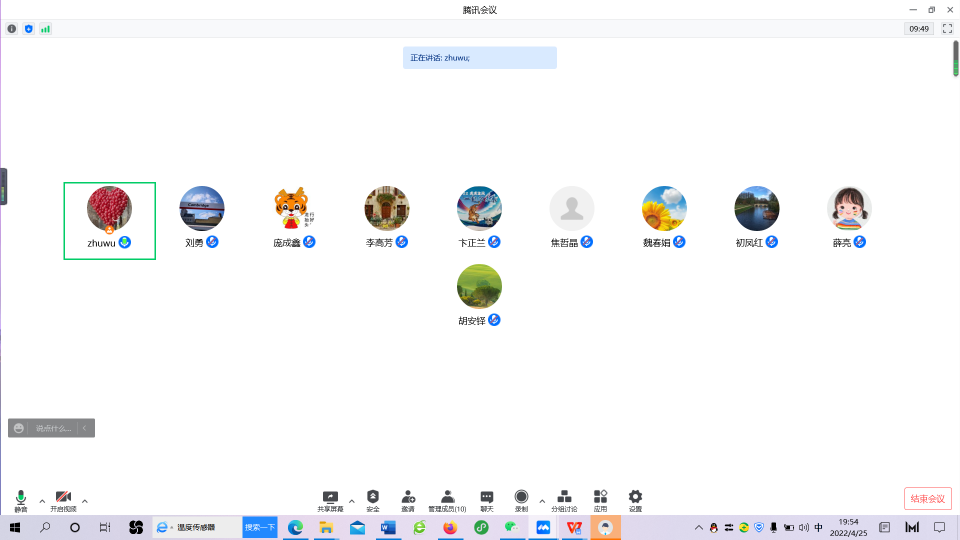Screen dimensions: 960x540
Task: Open the Chat (聊天) panel
Action: pyautogui.click(x=487, y=500)
